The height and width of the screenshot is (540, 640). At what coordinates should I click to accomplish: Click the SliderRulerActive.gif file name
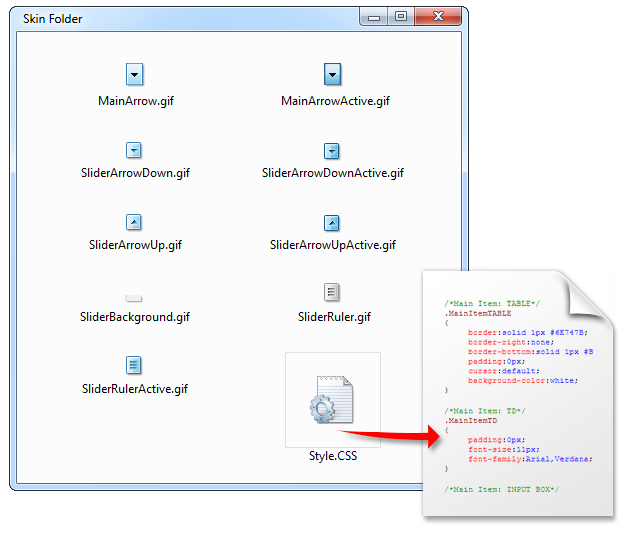[135, 389]
